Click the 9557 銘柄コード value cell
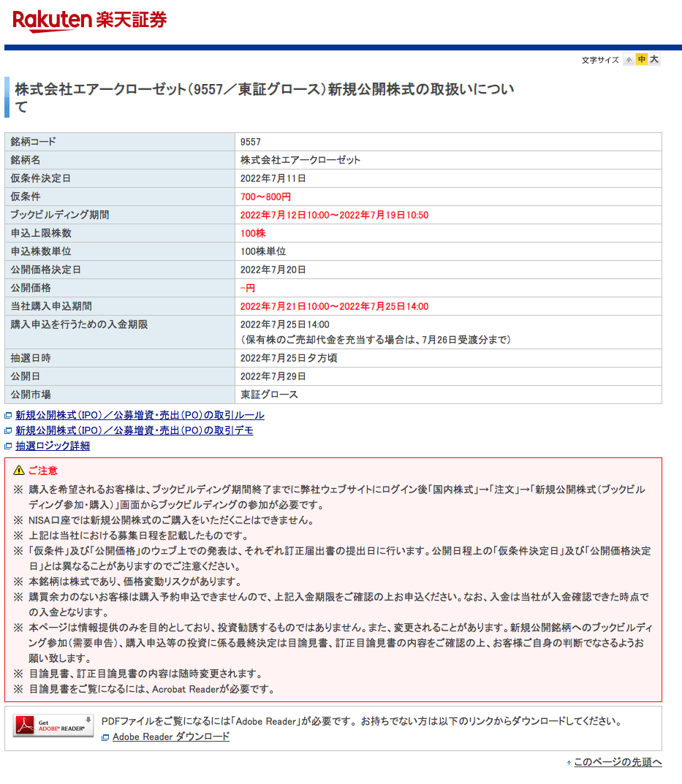Viewport: 682px width, 784px height. click(x=251, y=142)
